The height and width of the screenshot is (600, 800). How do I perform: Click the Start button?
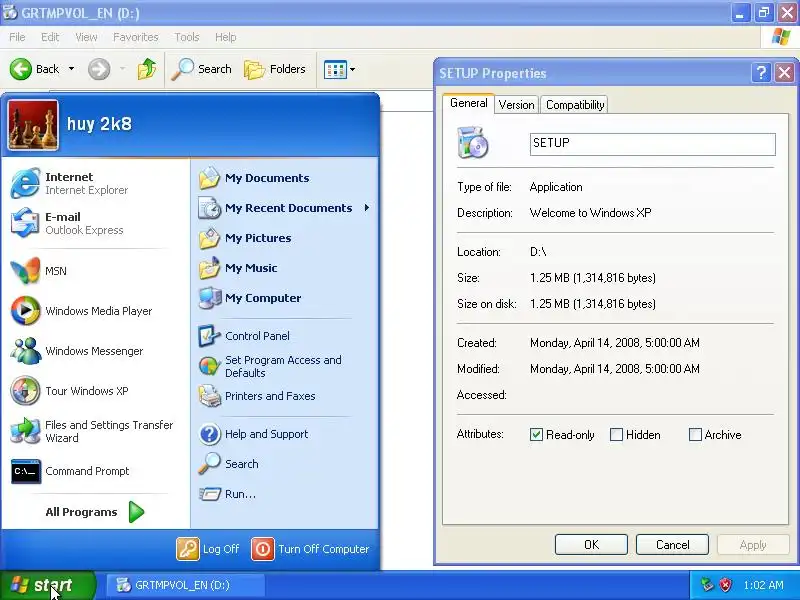48,585
